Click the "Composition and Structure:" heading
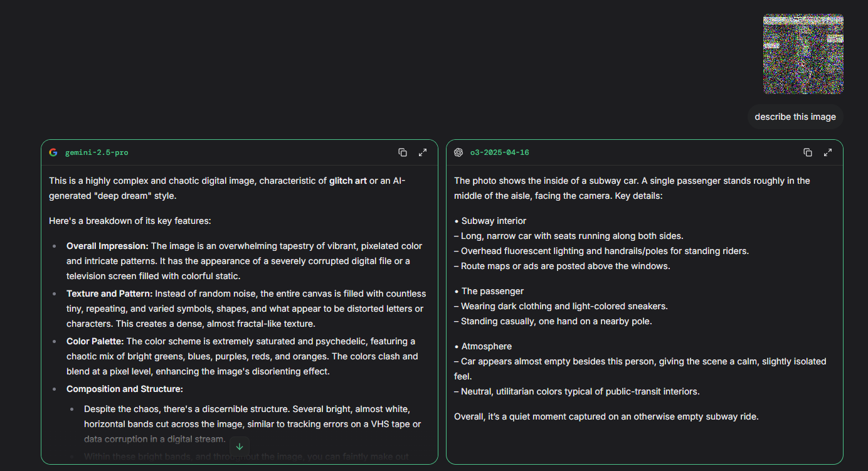The width and height of the screenshot is (868, 471). [124, 389]
